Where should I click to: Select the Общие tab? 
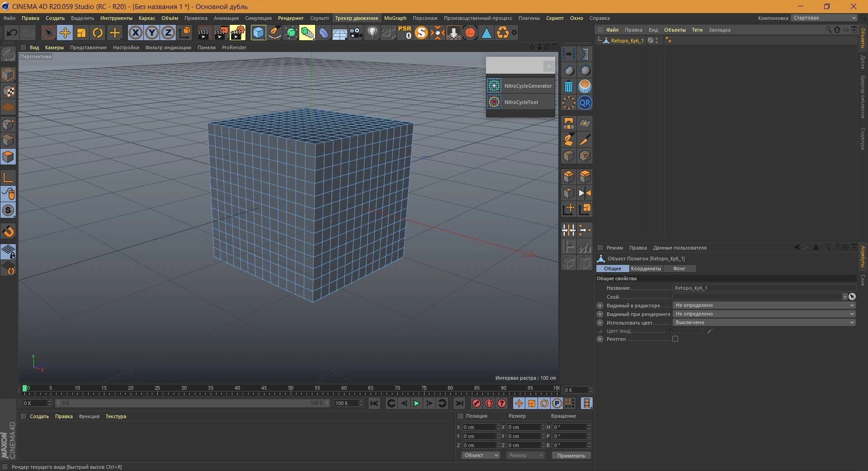[x=613, y=268]
